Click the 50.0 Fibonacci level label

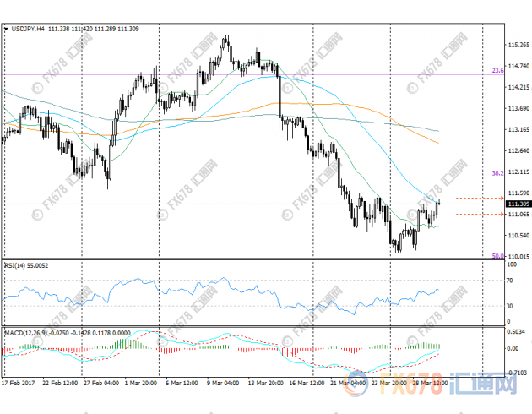pyautogui.click(x=497, y=255)
